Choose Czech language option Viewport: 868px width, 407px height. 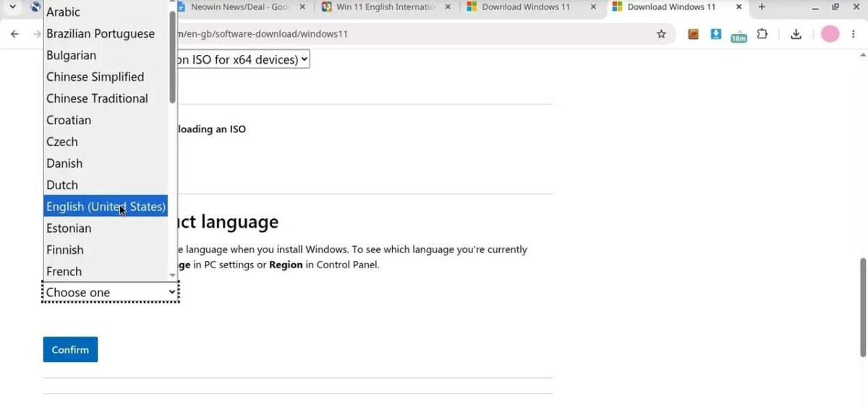(x=106, y=142)
